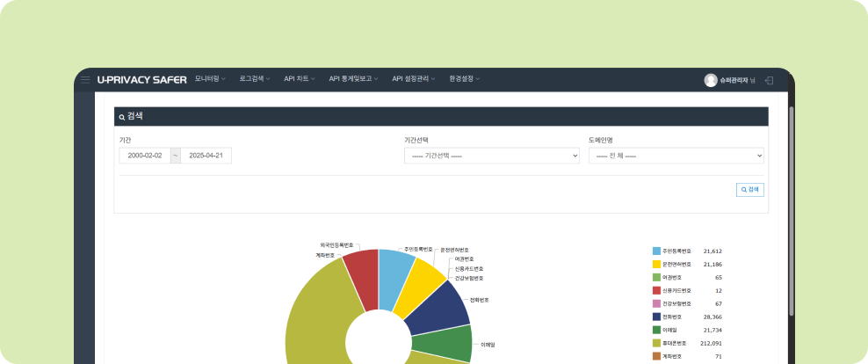This screenshot has height=364, width=868.
Task: Click the chart label 건강보험번호
Action: [x=469, y=278]
